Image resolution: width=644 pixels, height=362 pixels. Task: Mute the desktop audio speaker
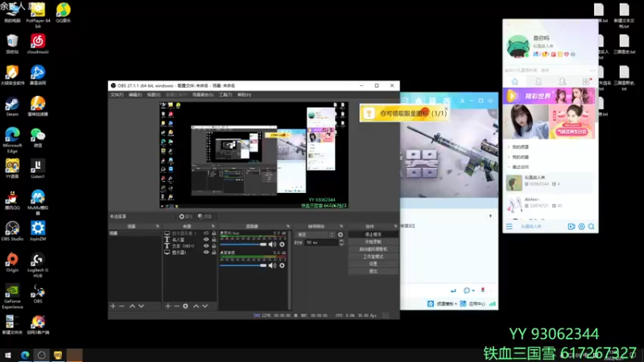click(272, 265)
